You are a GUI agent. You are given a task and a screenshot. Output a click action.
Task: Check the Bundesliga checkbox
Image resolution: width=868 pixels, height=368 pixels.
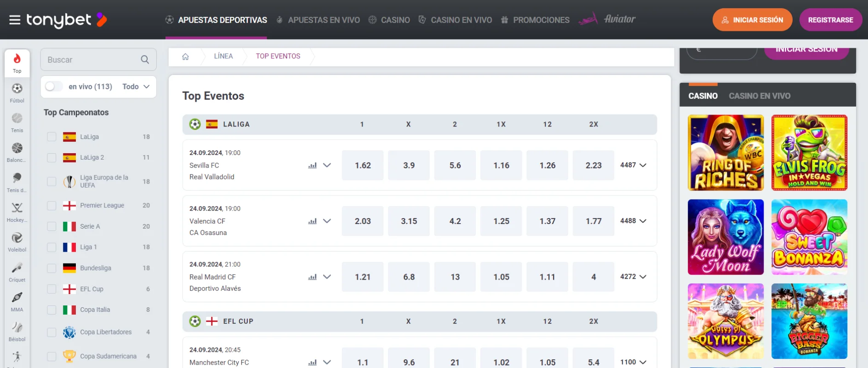pos(51,268)
